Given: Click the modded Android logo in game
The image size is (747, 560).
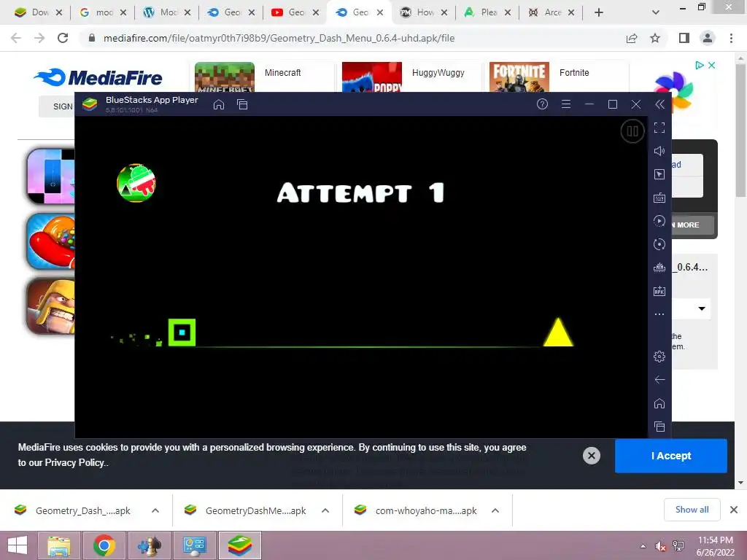Looking at the screenshot, I should 136,183.
